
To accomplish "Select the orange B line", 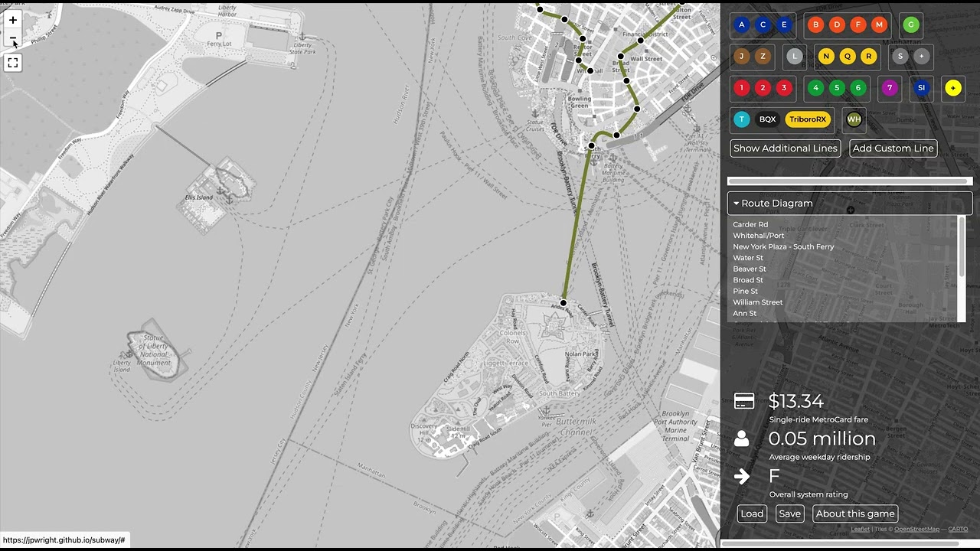I will 815,24.
